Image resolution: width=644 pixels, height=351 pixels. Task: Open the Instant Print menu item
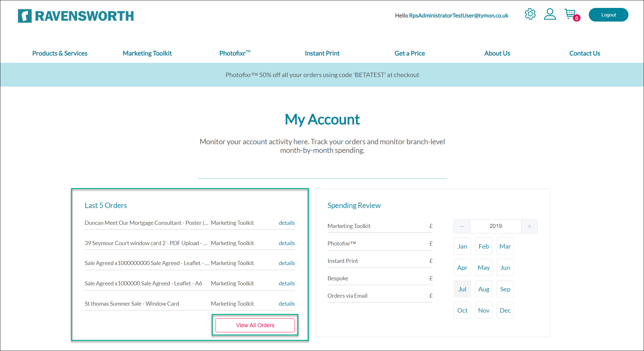pos(322,53)
